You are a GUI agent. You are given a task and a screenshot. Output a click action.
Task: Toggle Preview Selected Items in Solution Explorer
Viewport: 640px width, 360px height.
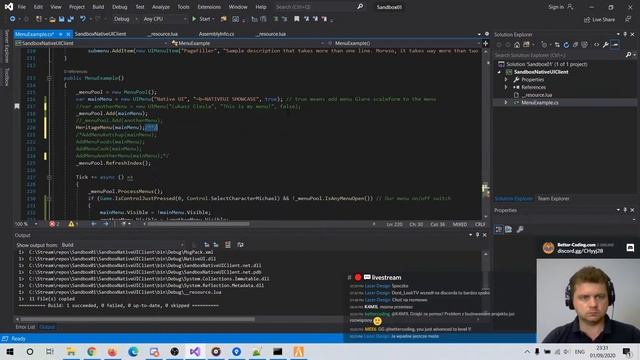coord(615,45)
